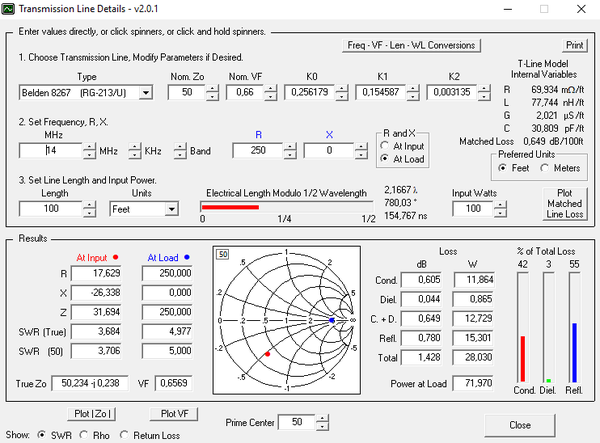The width and height of the screenshot is (600, 443).
Task: Expand the length Units dropdown
Action: 172,209
